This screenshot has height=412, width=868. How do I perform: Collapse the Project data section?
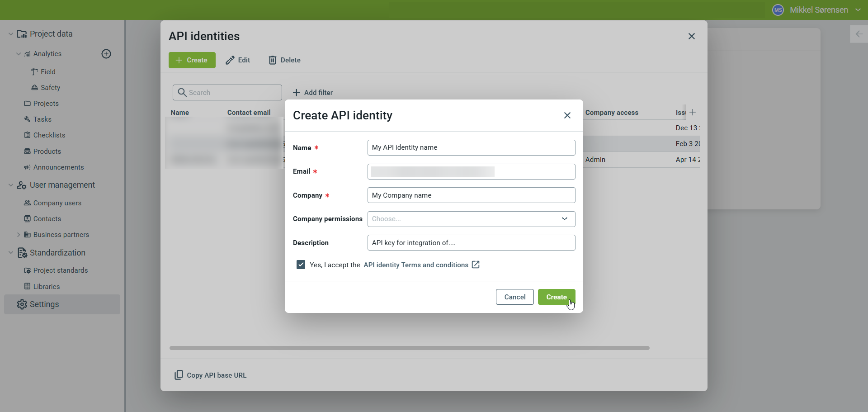[x=11, y=34]
